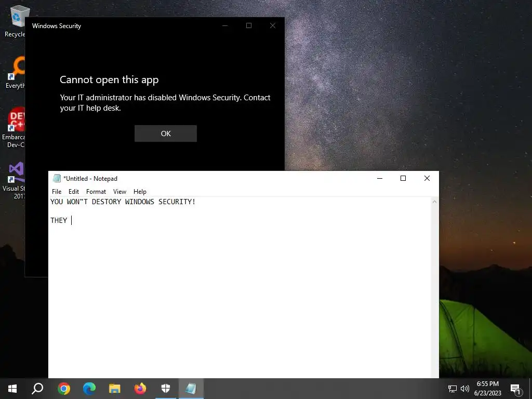
Task: Maximize the Notepad window
Action: pos(403,179)
